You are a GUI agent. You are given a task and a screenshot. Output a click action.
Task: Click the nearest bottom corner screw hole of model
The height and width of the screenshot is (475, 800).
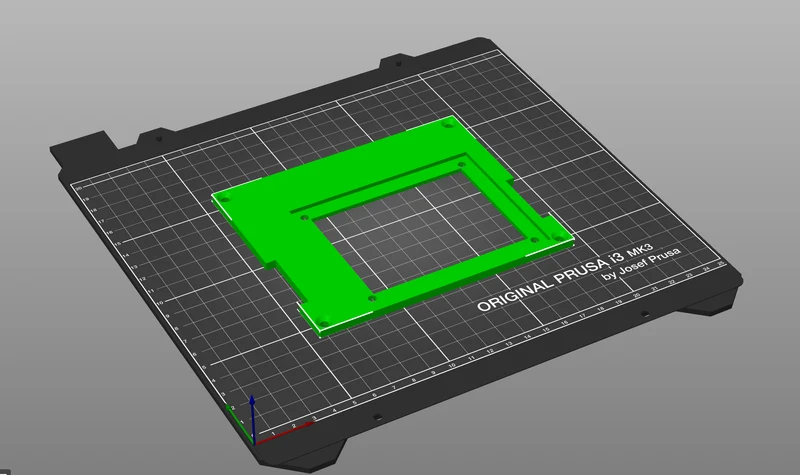[x=323, y=322]
